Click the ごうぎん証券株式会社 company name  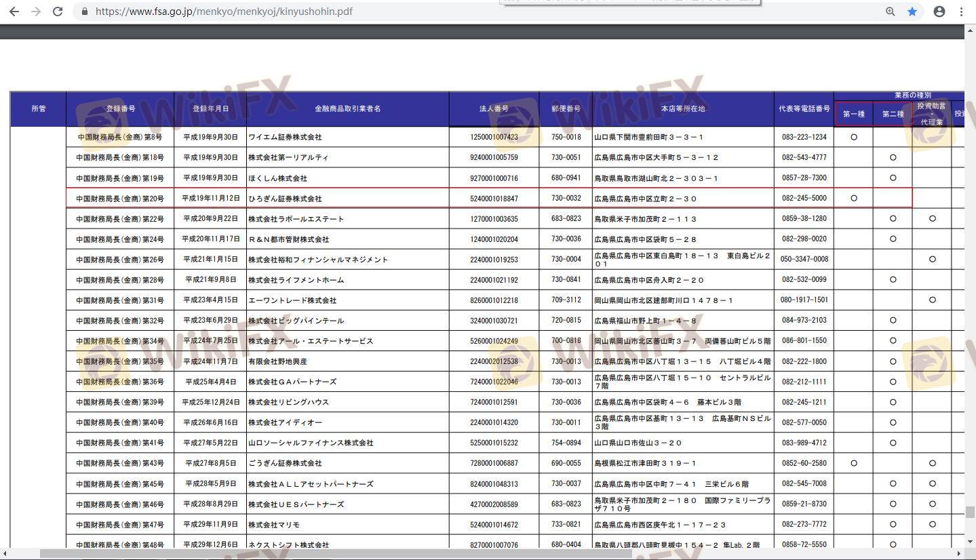coord(285,463)
